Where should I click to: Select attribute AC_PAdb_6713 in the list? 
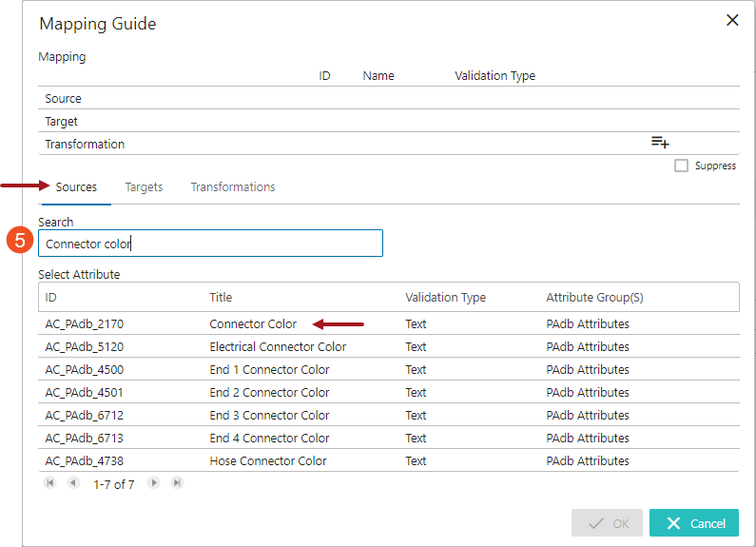pyautogui.click(x=84, y=439)
